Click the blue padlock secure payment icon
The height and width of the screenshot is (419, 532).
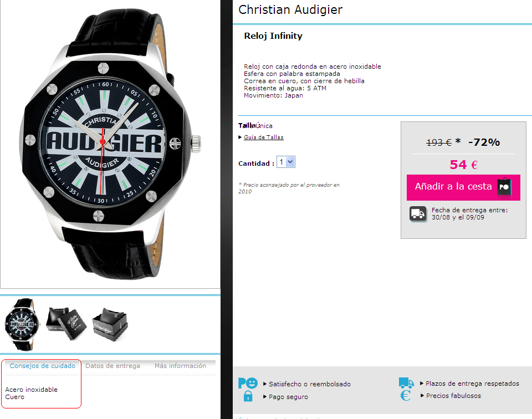coord(248,396)
